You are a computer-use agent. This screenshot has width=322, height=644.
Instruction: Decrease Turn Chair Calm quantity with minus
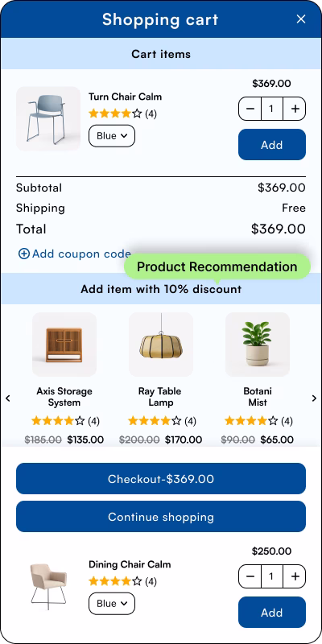250,109
